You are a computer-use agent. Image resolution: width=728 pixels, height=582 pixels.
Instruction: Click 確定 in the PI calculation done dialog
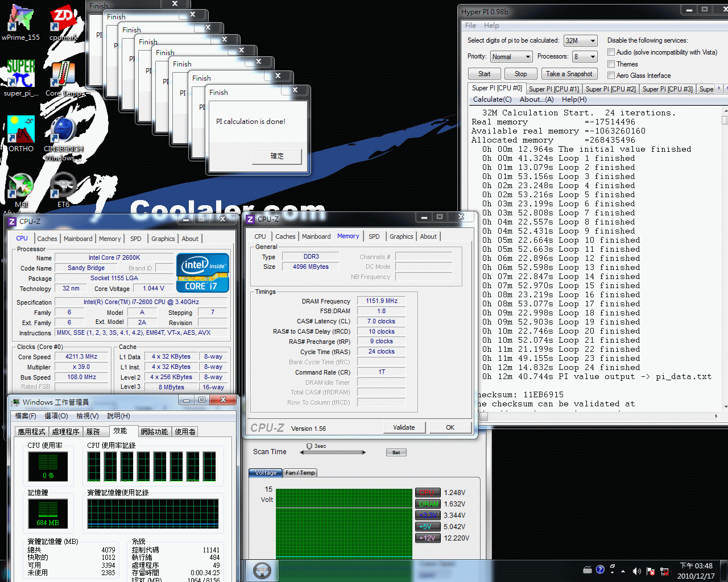coord(277,156)
